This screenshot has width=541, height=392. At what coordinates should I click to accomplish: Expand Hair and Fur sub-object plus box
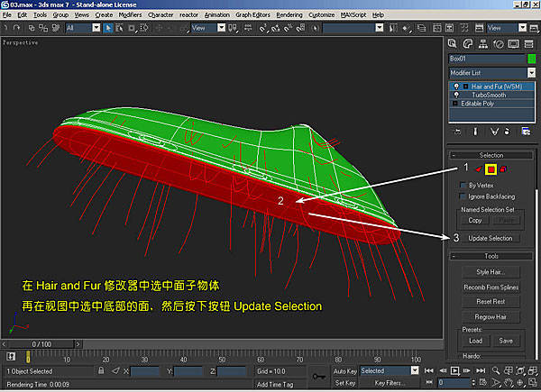pos(465,87)
